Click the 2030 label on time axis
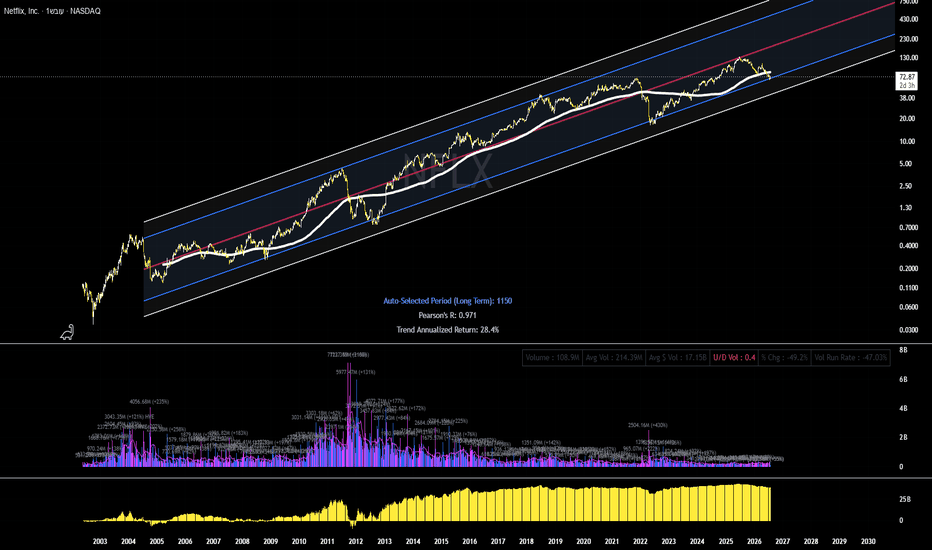 tap(868, 541)
